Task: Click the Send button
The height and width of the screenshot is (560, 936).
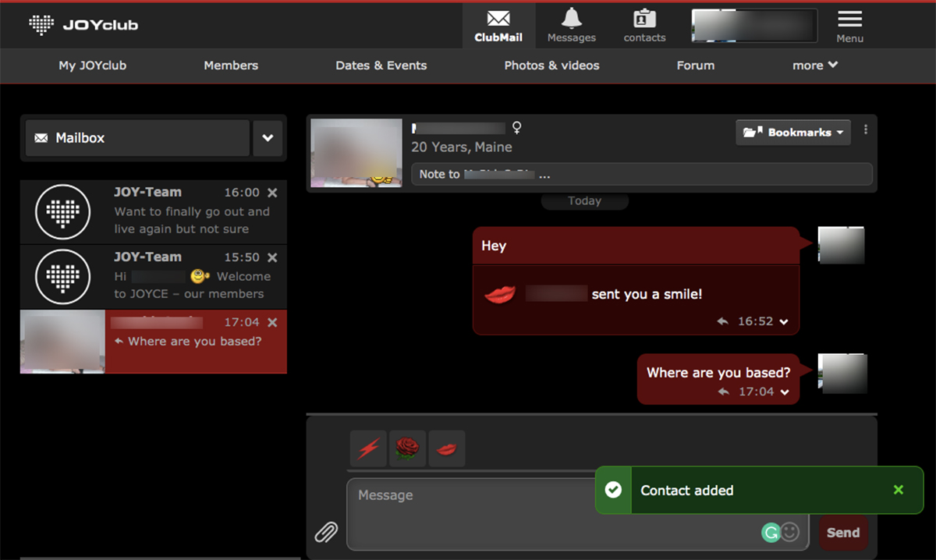Action: tap(843, 533)
